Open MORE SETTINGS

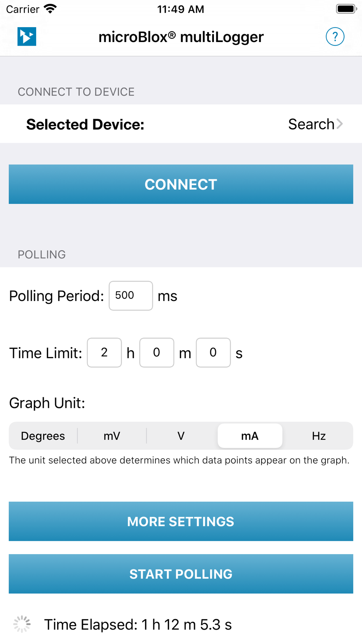click(181, 521)
